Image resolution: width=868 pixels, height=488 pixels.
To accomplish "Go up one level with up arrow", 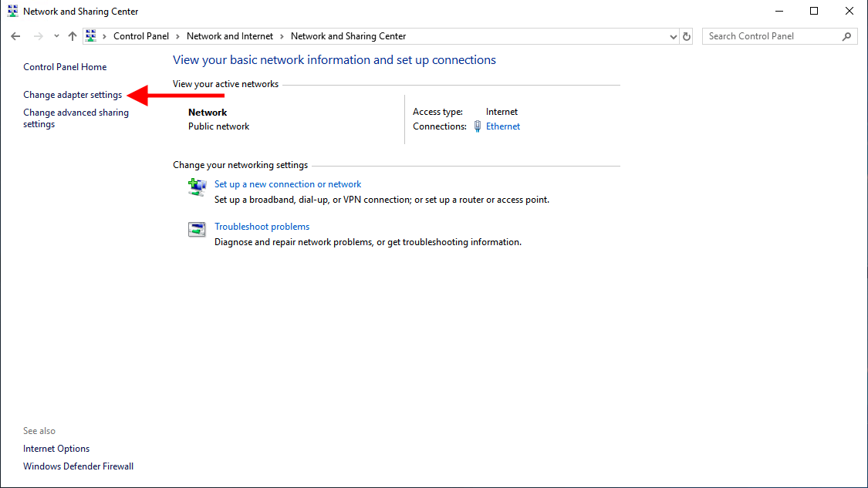I will (73, 36).
